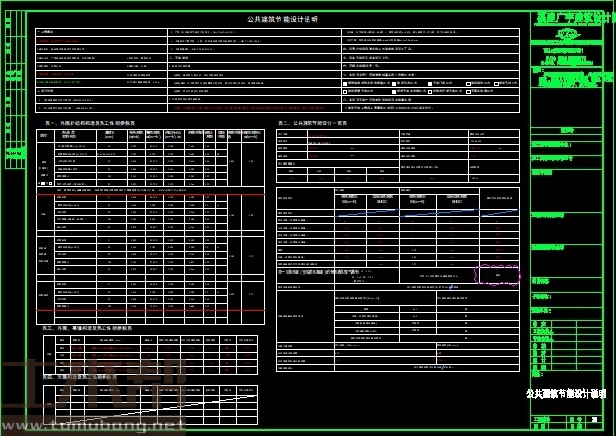
Task: Click the top title 公共建筑节能设计说明
Action: point(282,19)
